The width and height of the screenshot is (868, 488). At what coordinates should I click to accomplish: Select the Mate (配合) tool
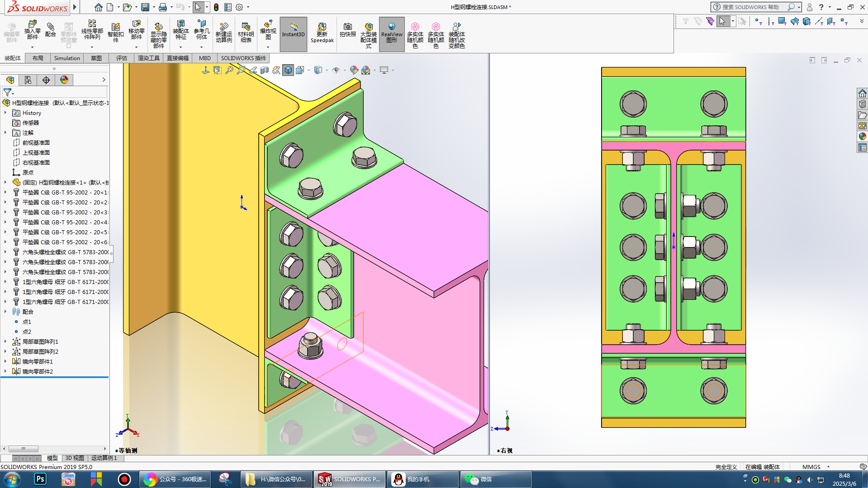[x=51, y=30]
